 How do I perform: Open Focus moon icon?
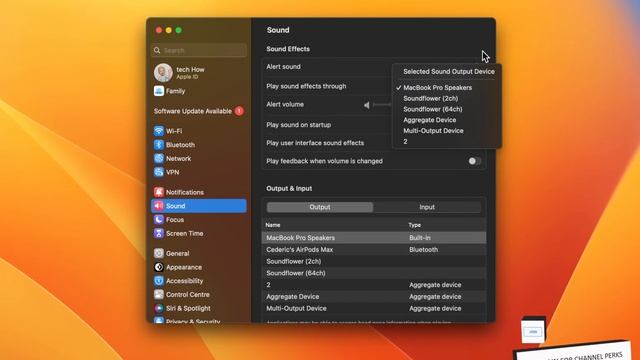159,220
